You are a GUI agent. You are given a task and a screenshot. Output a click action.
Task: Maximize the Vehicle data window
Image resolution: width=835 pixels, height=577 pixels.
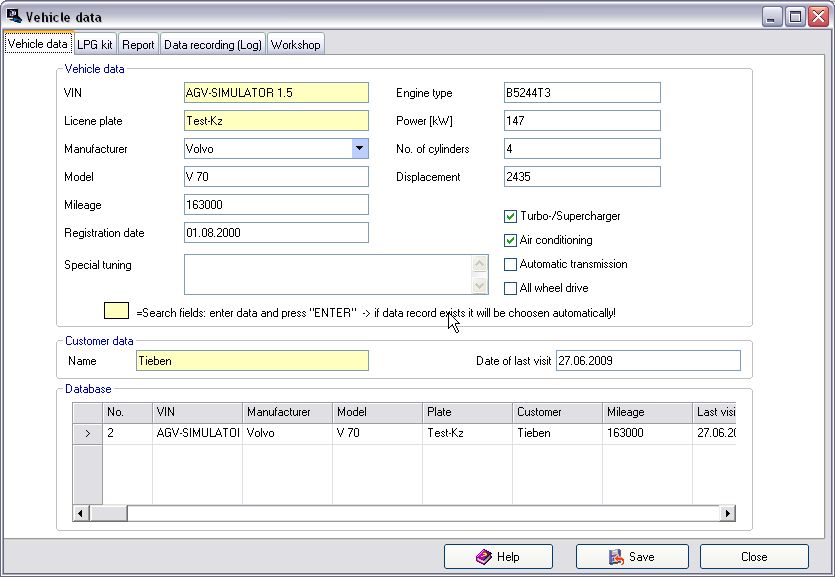(x=795, y=17)
